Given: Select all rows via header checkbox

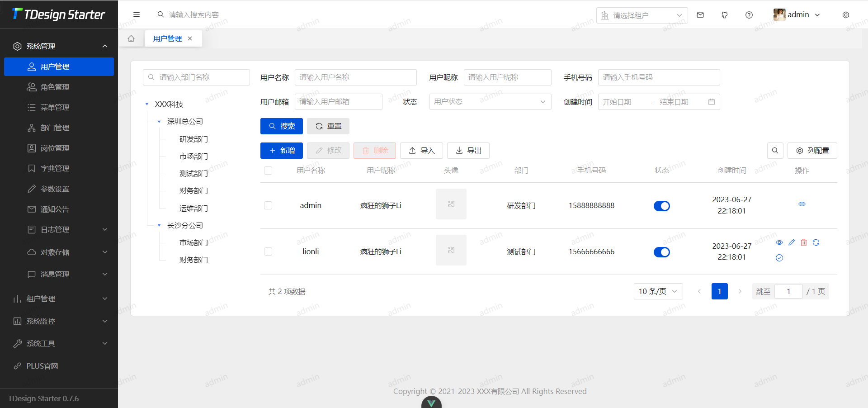Looking at the screenshot, I should (x=268, y=171).
